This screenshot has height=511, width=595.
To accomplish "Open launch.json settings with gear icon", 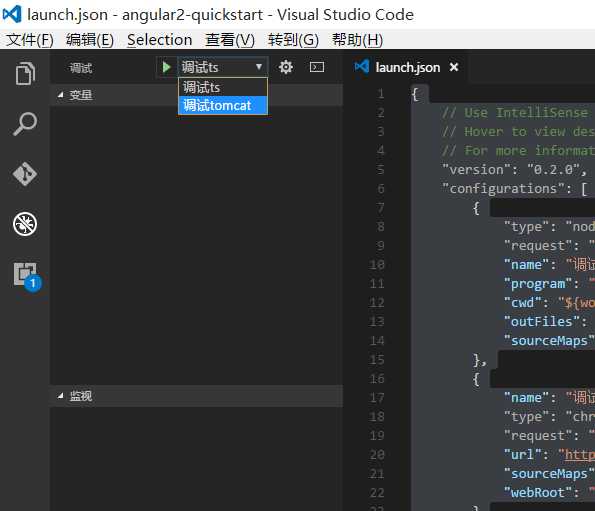I will click(285, 68).
